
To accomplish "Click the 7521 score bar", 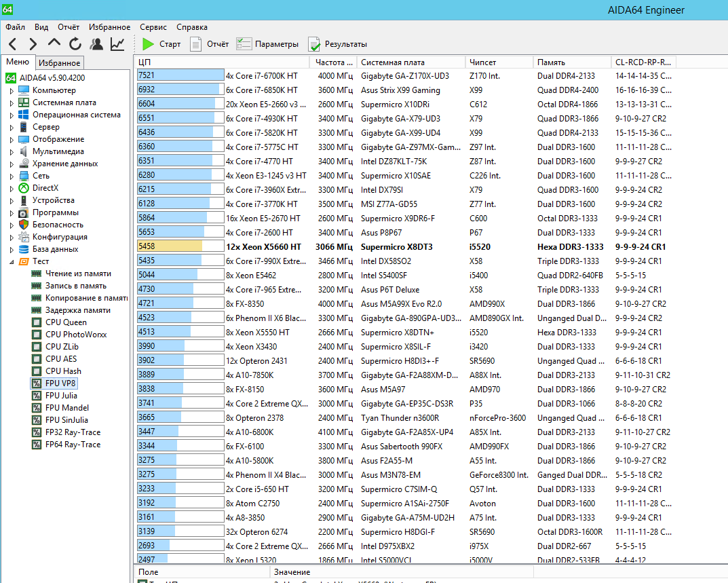I will [180, 75].
